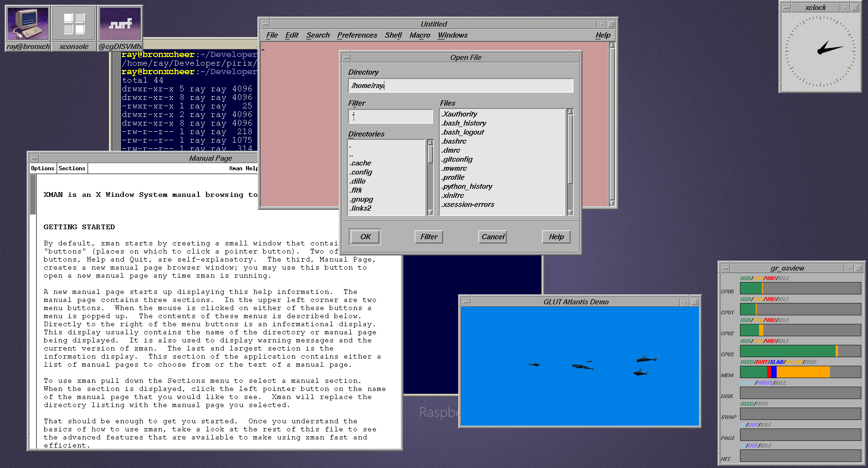Viewport: 868px width, 468px height.
Task: Click Untitled editor vertical scroll down arrow
Action: pos(612,203)
